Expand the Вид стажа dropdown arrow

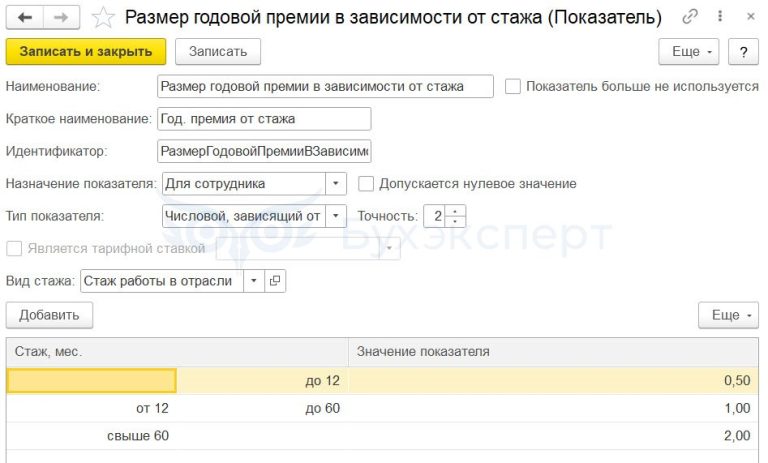point(254,281)
